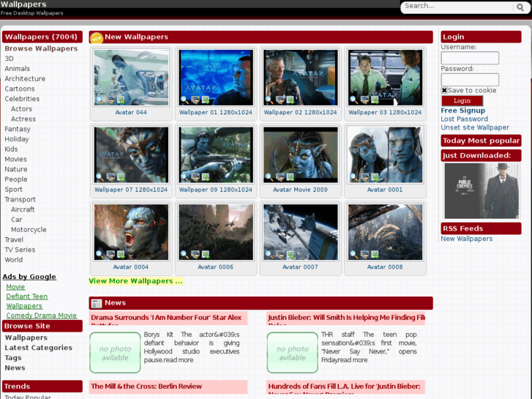Screen dimensions: 532x399
Task: Open the Public Enemies just-downloaded thumbnail
Action: pyautogui.click(x=482, y=190)
